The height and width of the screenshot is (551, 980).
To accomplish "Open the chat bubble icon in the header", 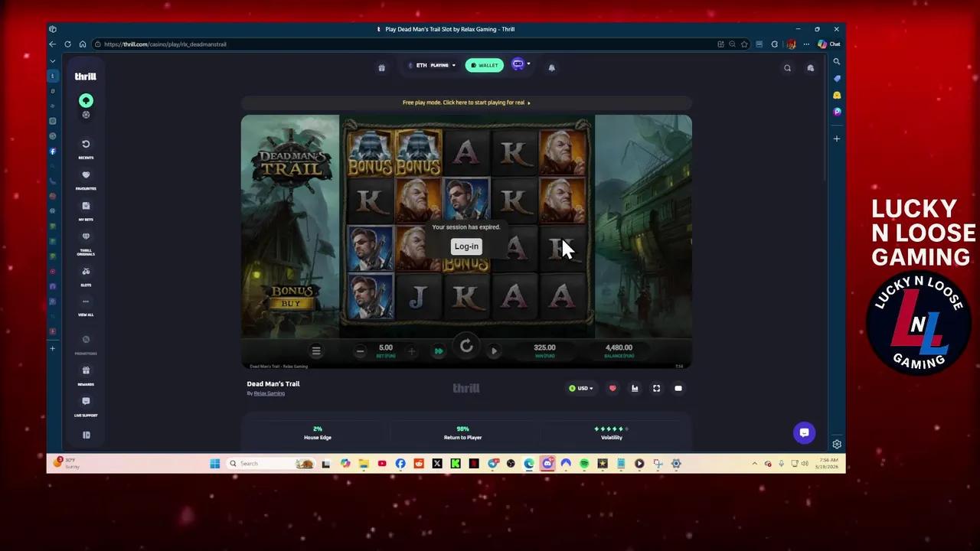I will click(811, 68).
